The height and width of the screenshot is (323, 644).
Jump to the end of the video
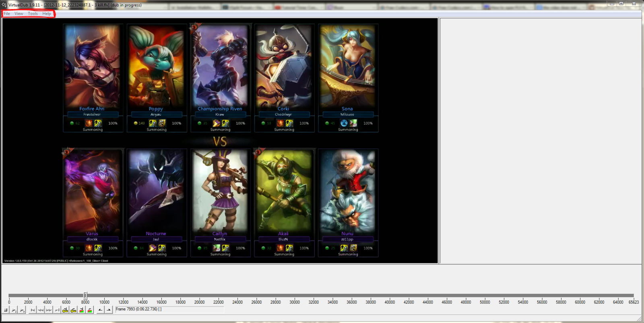point(57,310)
